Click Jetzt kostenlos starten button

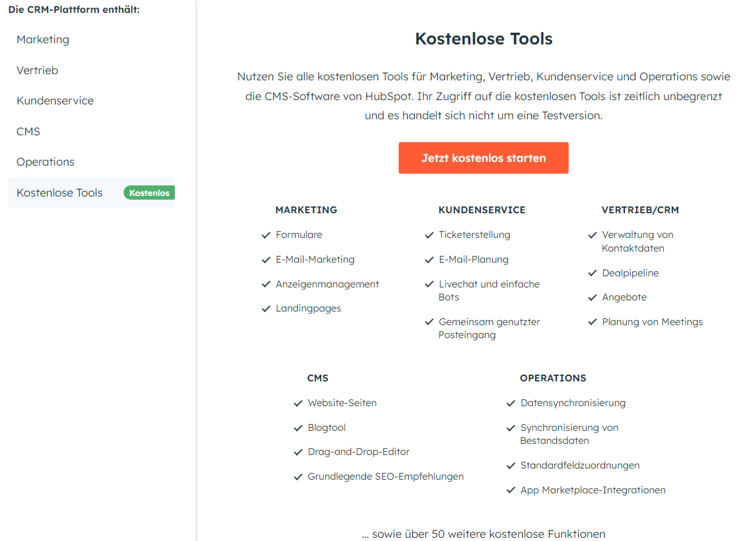click(x=483, y=158)
